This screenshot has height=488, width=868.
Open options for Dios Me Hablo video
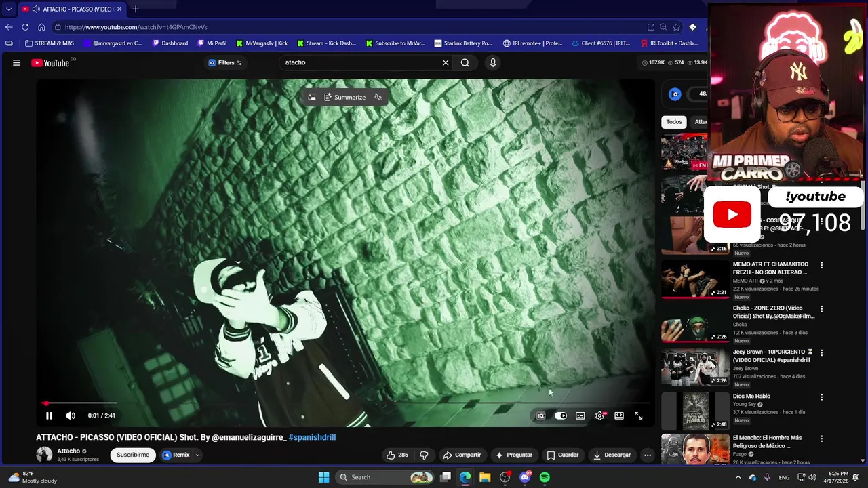822,397
